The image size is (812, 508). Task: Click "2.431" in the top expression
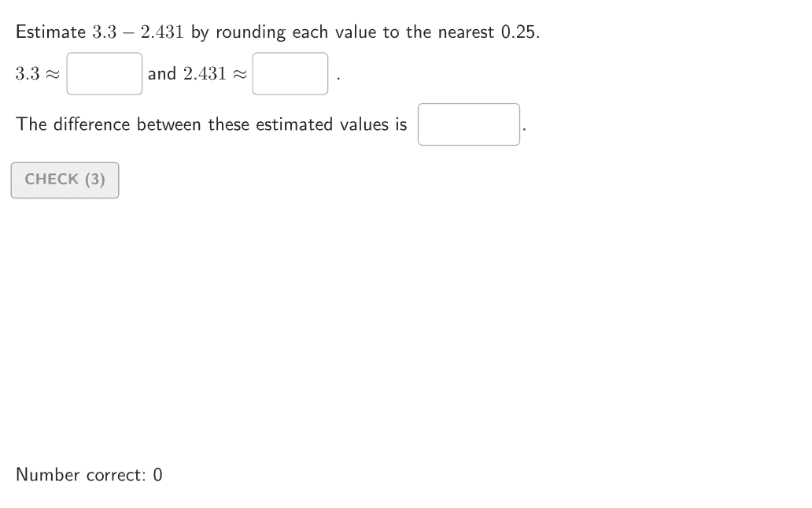161,32
